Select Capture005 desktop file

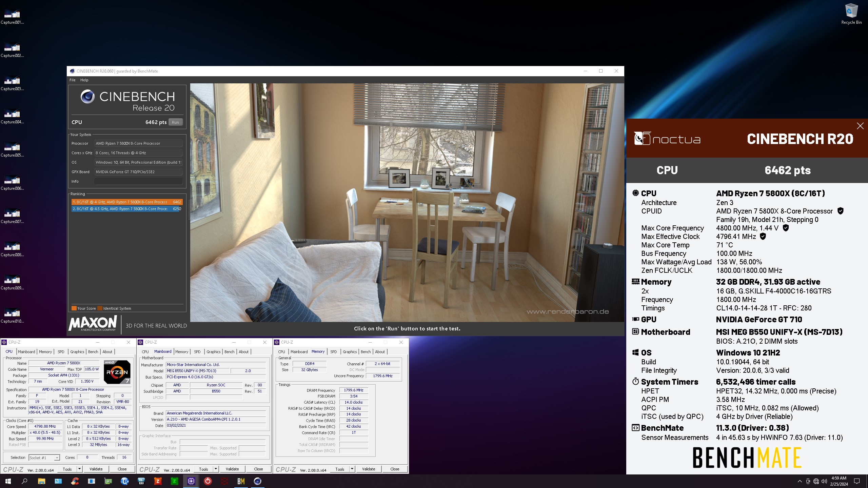pos(12,150)
